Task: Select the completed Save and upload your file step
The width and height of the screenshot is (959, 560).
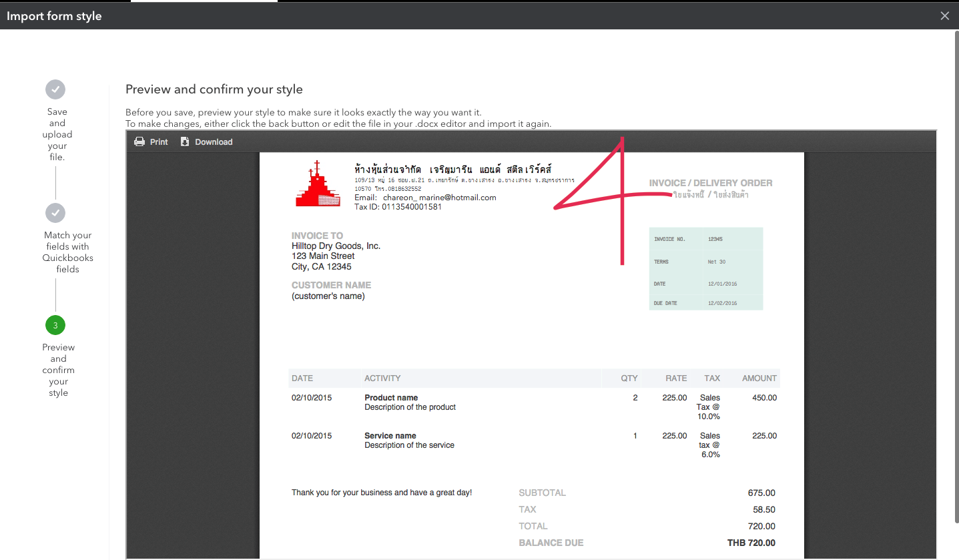Action: coord(57,133)
